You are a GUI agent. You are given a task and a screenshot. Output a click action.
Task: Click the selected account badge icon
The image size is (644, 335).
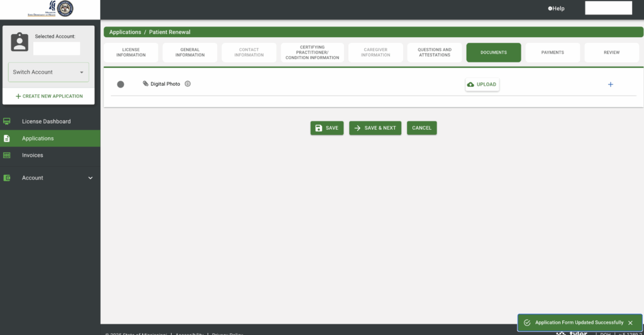point(20,42)
